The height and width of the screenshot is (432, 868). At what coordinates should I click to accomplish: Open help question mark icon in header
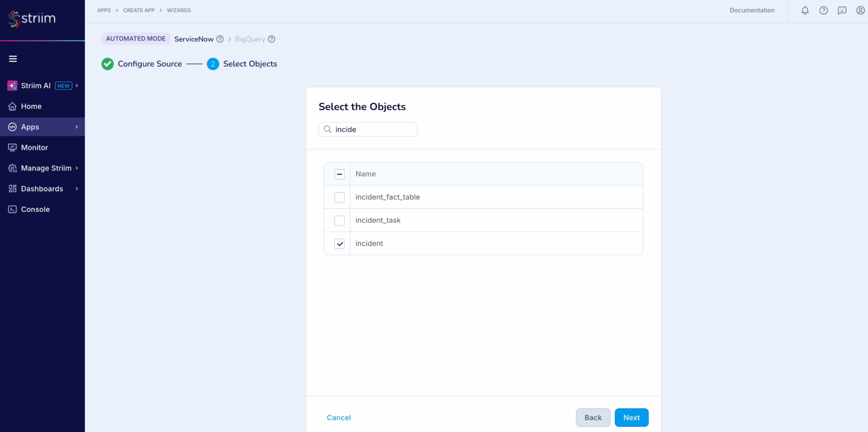(823, 10)
